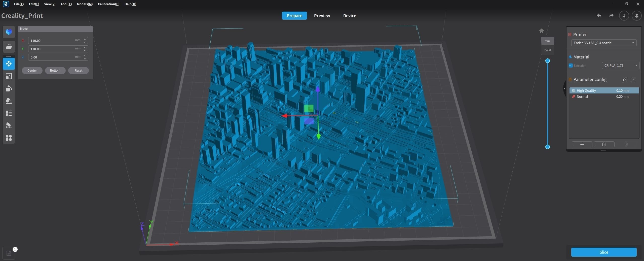Image resolution: width=644 pixels, height=261 pixels.
Task: Open the Tool menu
Action: click(66, 4)
